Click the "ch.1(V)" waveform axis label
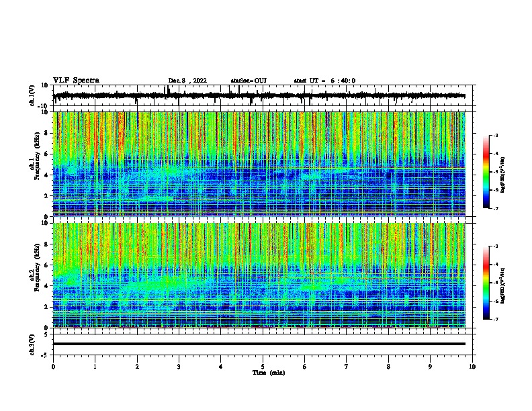 (x=32, y=95)
